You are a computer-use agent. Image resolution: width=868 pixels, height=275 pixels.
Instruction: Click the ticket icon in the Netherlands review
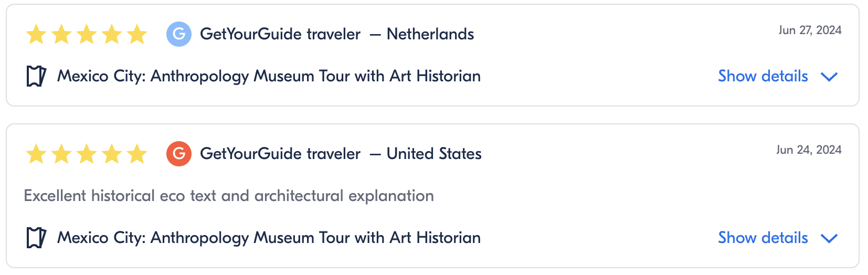click(x=36, y=77)
